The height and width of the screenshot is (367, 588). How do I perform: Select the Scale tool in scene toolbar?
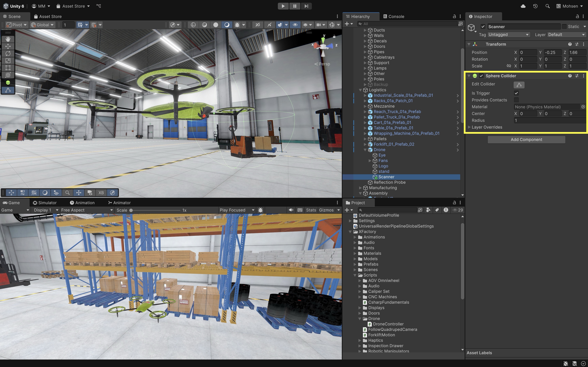point(8,61)
